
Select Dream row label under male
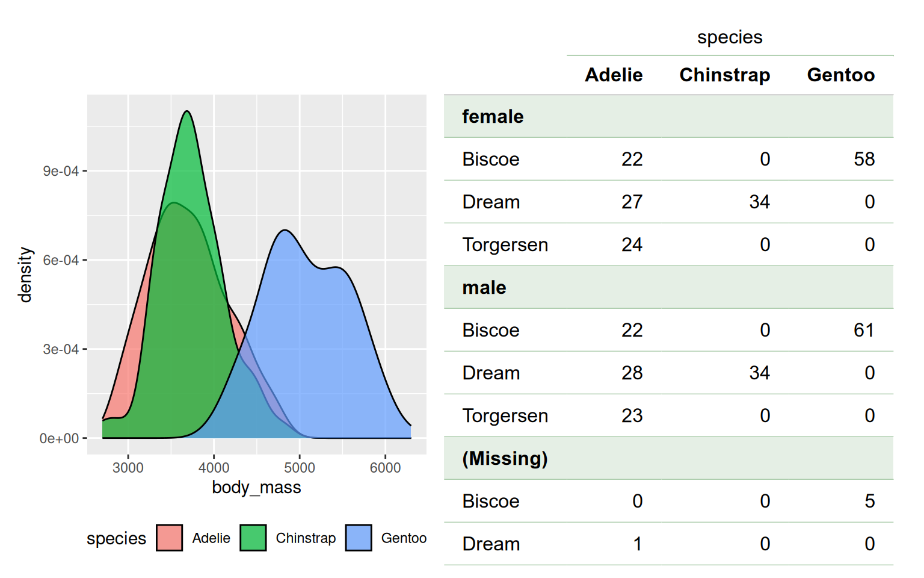click(x=491, y=373)
